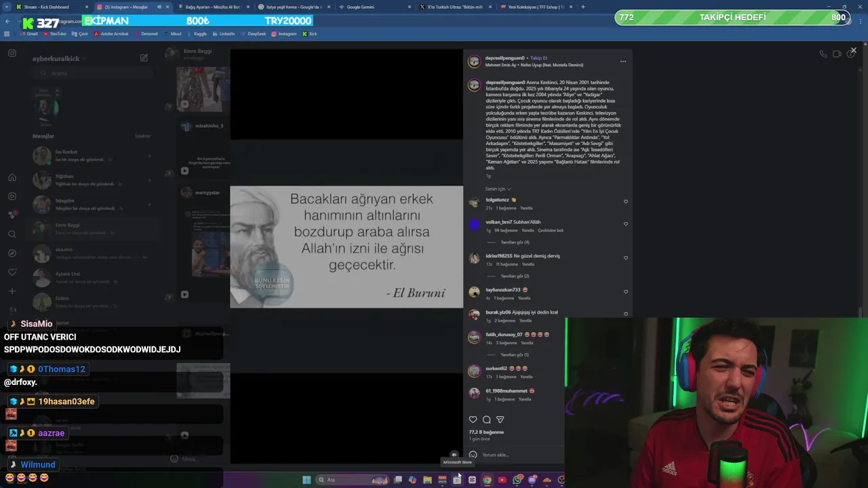Expand 'Yanıtları gör (1)' under fatih_durusoy_07
The height and width of the screenshot is (488, 868).
point(515,354)
